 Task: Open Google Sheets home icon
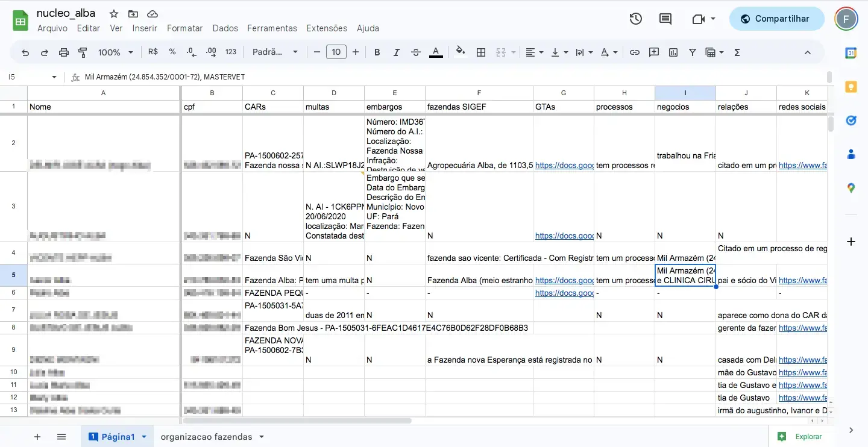(21, 20)
